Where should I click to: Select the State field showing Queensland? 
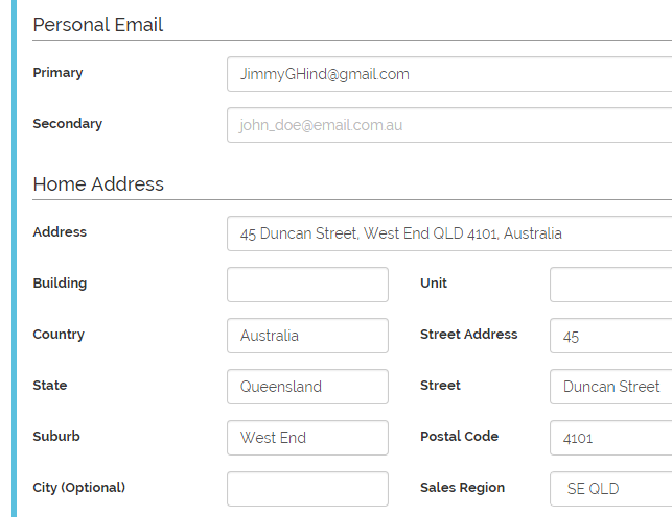308,386
